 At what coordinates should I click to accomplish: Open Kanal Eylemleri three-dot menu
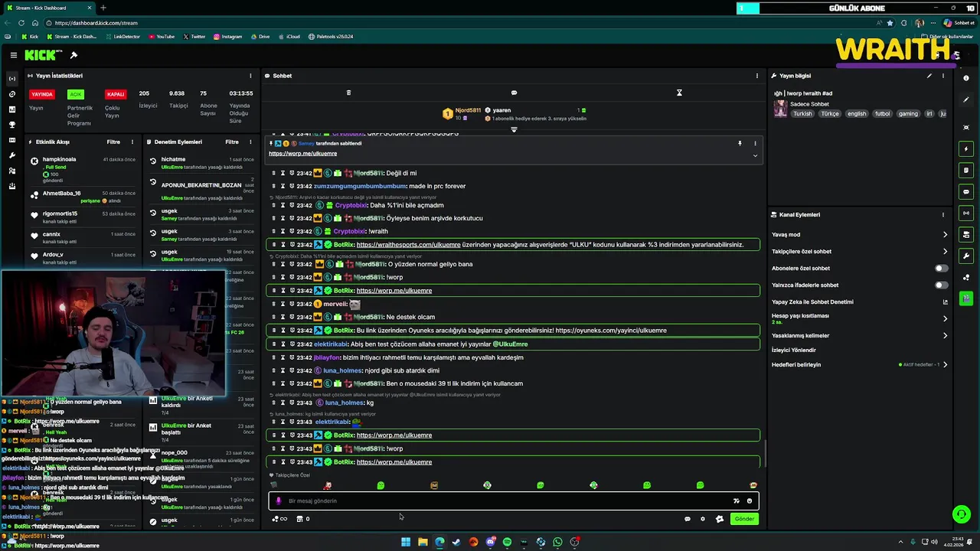943,215
